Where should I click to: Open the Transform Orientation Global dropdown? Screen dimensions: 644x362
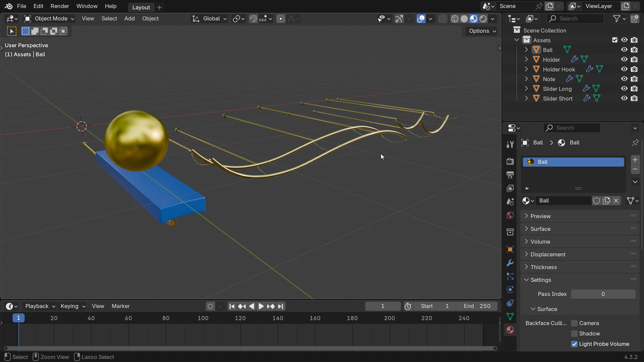209,18
